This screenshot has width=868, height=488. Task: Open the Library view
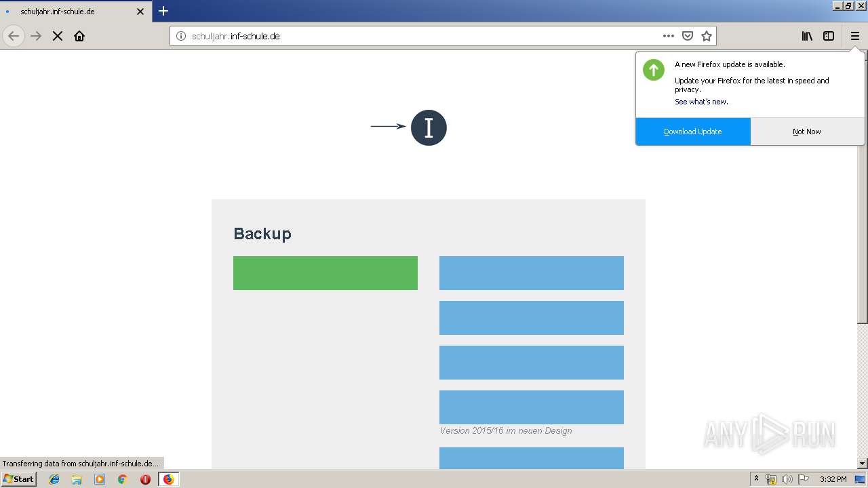[x=807, y=36]
